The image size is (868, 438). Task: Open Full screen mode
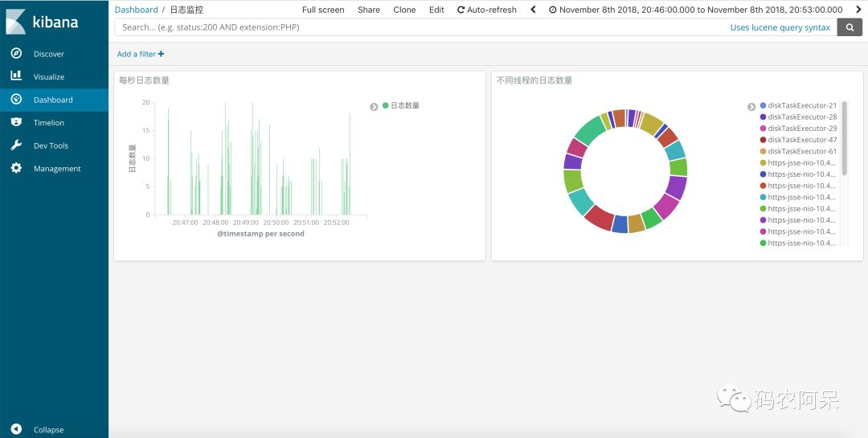pos(323,10)
